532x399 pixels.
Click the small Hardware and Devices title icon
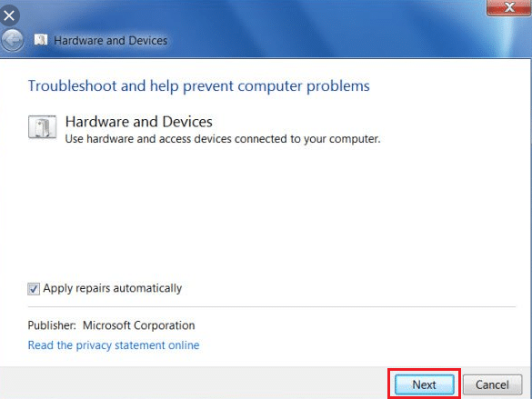41,40
